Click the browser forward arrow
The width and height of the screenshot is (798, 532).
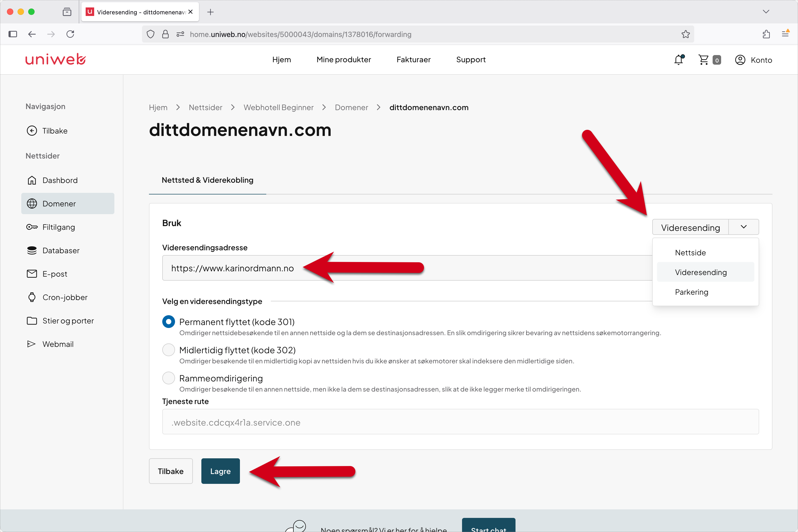pyautogui.click(x=51, y=34)
